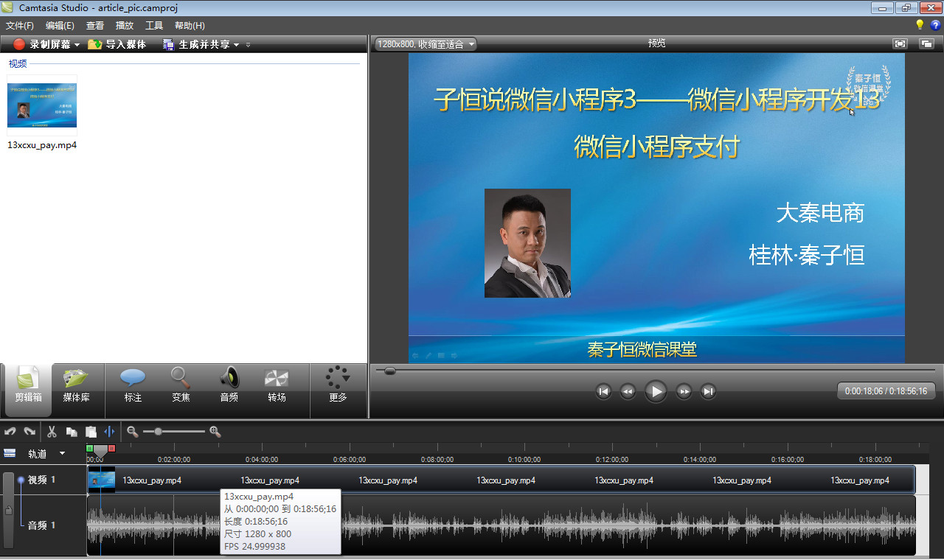The image size is (944, 560).
Task: Expand the toolbar options chevron beside Produce and Share
Action: point(249,45)
